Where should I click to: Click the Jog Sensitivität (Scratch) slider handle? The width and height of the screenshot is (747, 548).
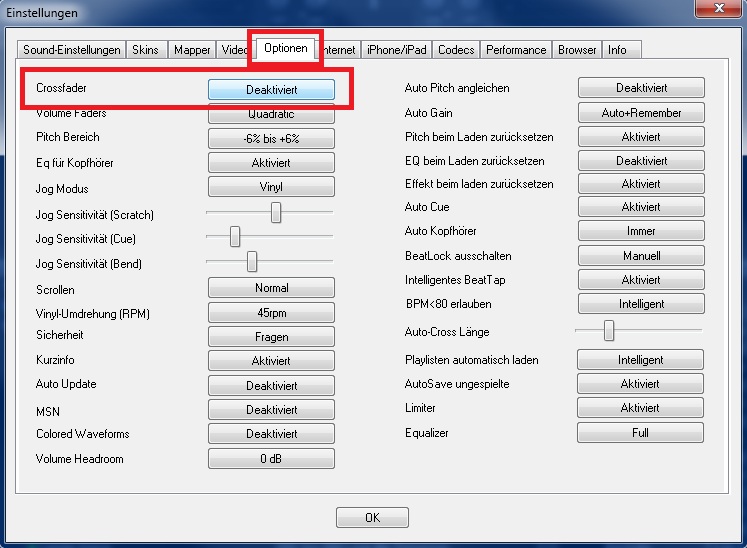pyautogui.click(x=276, y=212)
